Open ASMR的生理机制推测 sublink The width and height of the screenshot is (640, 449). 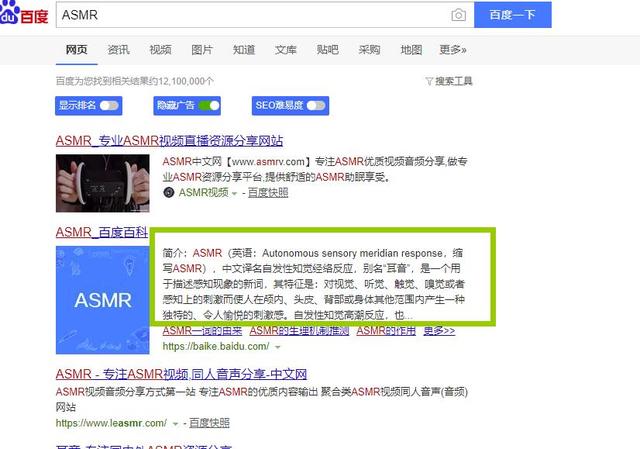click(x=299, y=331)
